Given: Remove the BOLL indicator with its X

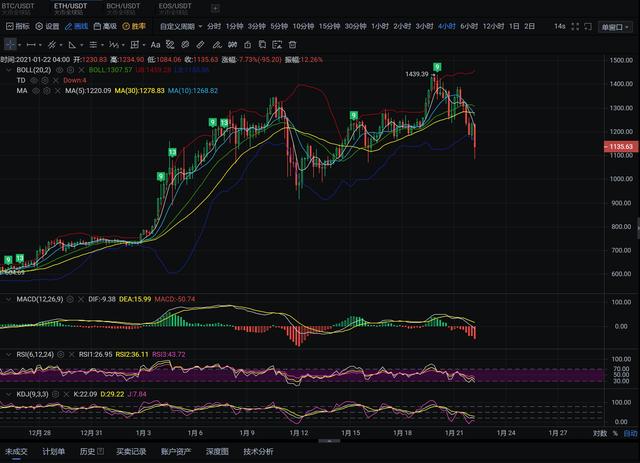Looking at the screenshot, I should tap(81, 70).
